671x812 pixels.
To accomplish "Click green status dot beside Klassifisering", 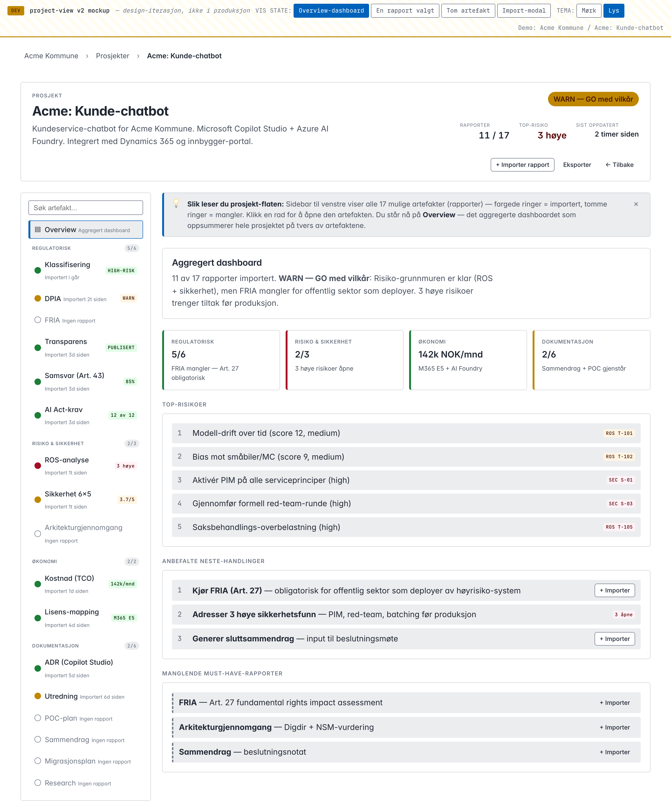I will 38,271.
